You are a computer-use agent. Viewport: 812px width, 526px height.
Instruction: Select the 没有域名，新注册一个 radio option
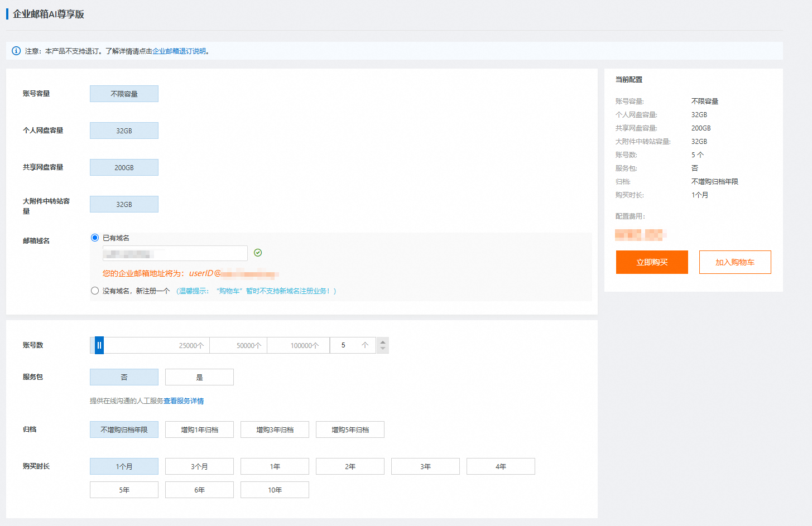(95, 291)
